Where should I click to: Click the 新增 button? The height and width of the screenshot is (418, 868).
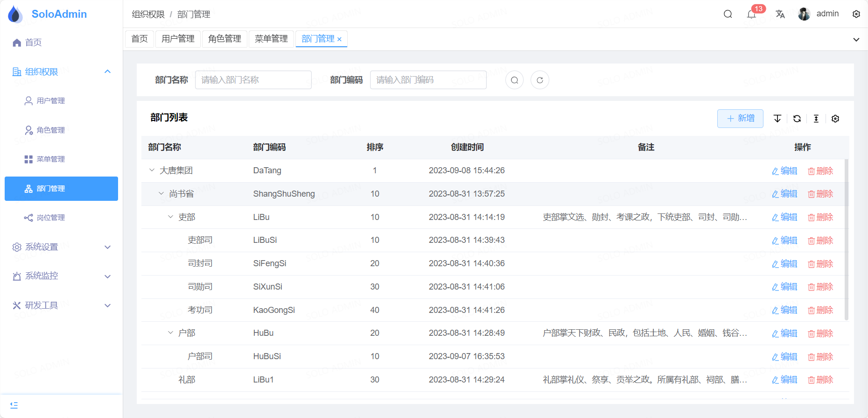[x=740, y=119]
